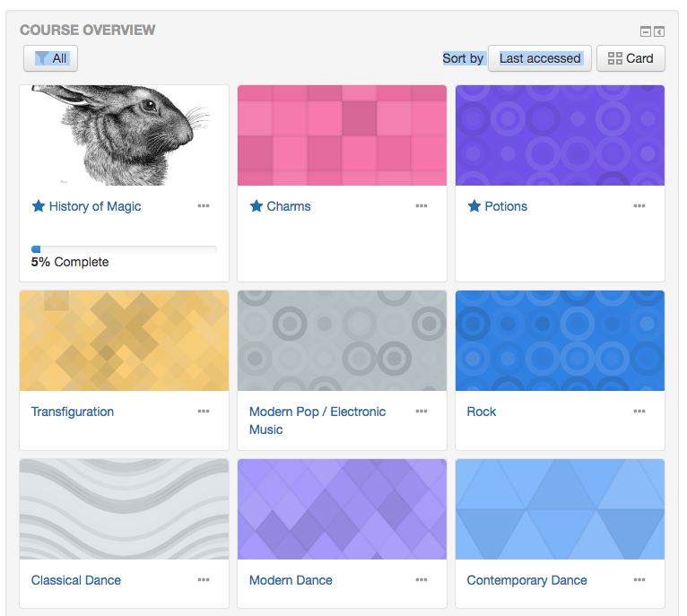Click the 5% Complete text
The height and width of the screenshot is (616, 687).
[x=70, y=262]
